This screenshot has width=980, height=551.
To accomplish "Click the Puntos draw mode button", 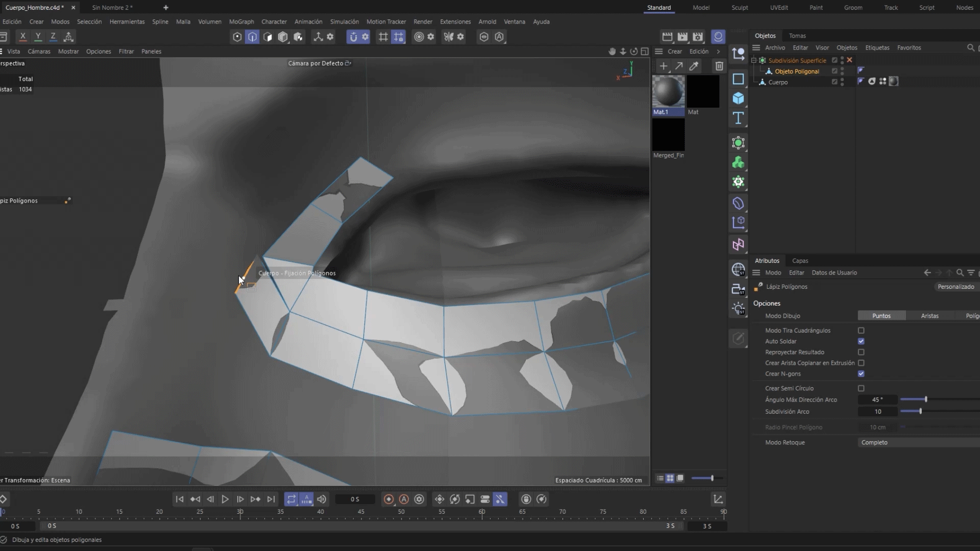I will click(881, 316).
